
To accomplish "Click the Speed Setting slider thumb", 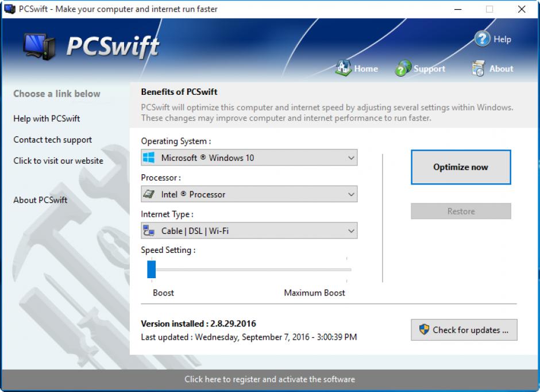I will point(152,270).
